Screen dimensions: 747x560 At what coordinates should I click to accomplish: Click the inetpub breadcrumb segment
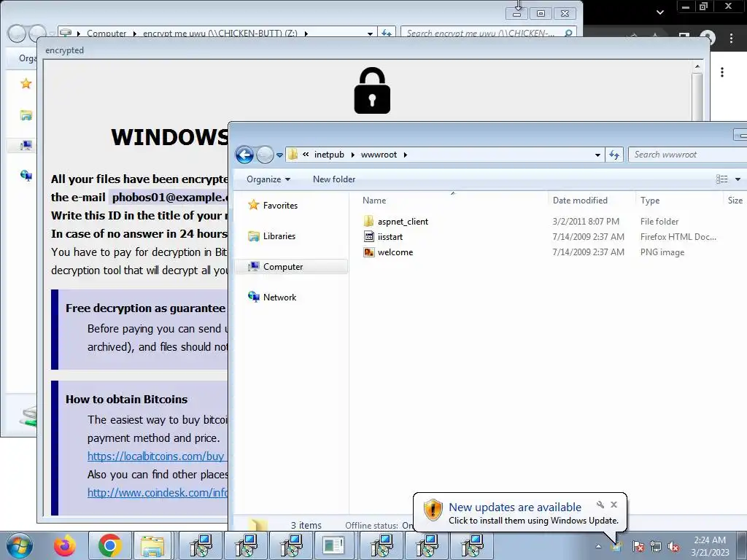click(329, 155)
